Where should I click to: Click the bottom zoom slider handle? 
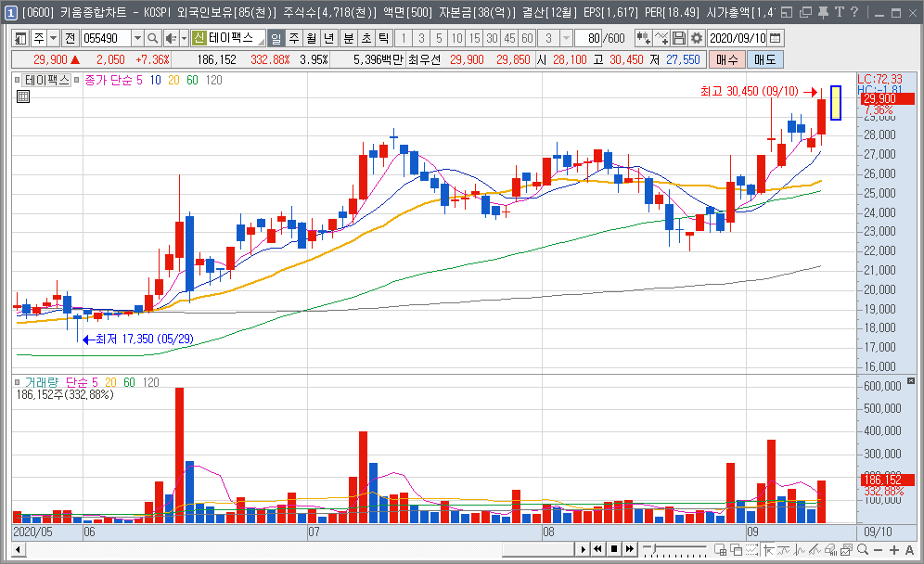(x=653, y=549)
